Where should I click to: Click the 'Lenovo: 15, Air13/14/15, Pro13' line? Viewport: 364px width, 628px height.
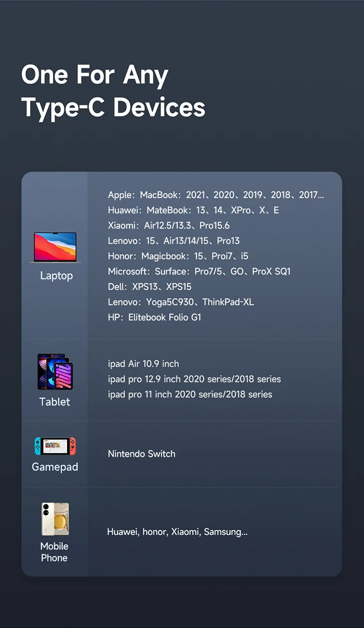pyautogui.click(x=174, y=241)
